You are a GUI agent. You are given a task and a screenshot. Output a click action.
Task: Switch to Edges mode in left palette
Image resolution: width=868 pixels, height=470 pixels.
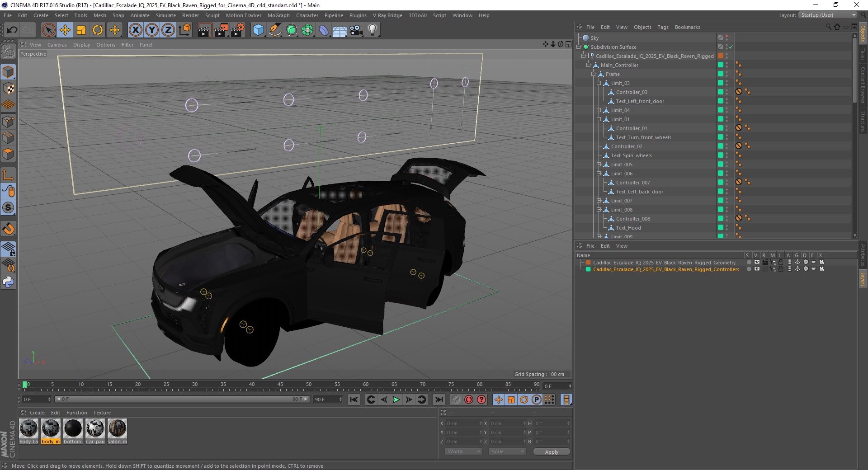[8, 138]
